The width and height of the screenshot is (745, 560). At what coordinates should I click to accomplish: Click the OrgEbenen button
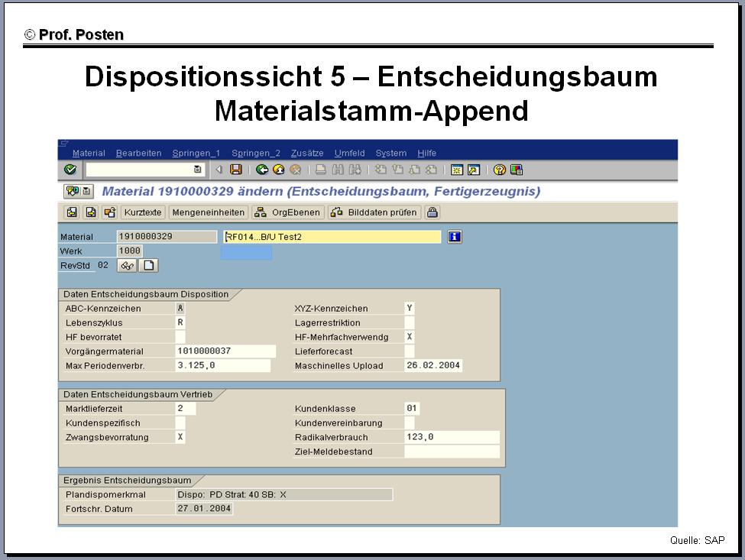(288, 212)
